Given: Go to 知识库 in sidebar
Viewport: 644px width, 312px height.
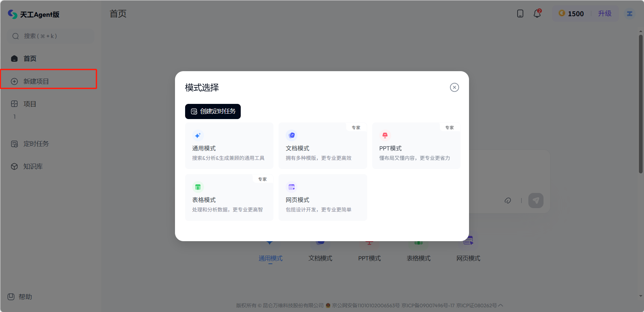Looking at the screenshot, I should pyautogui.click(x=33, y=167).
